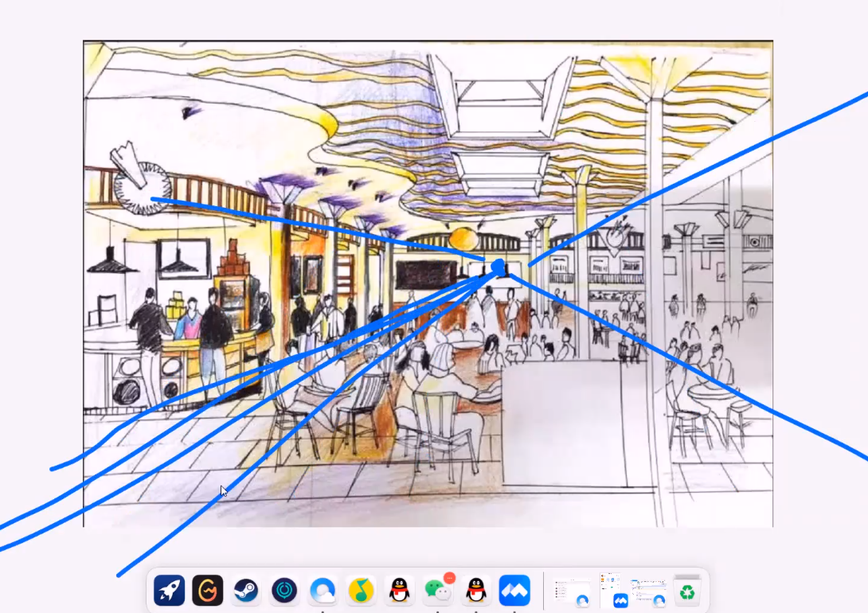Open the left QQ penguin icon

click(x=399, y=591)
